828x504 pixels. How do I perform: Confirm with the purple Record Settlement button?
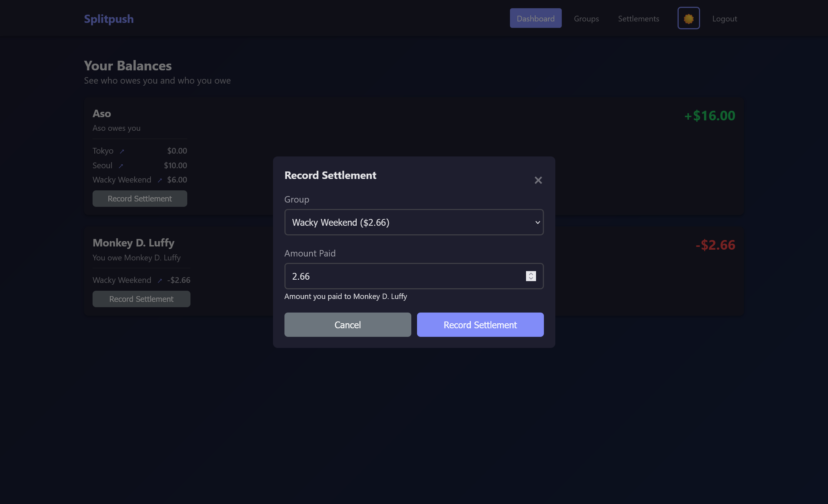[x=480, y=325]
